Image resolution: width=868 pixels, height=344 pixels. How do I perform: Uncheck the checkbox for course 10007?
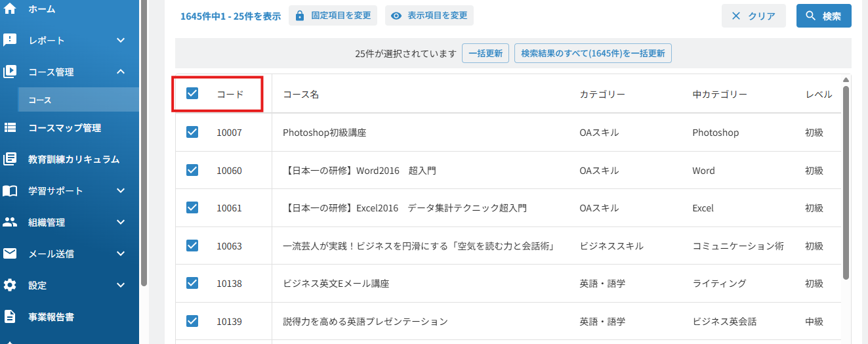[192, 132]
